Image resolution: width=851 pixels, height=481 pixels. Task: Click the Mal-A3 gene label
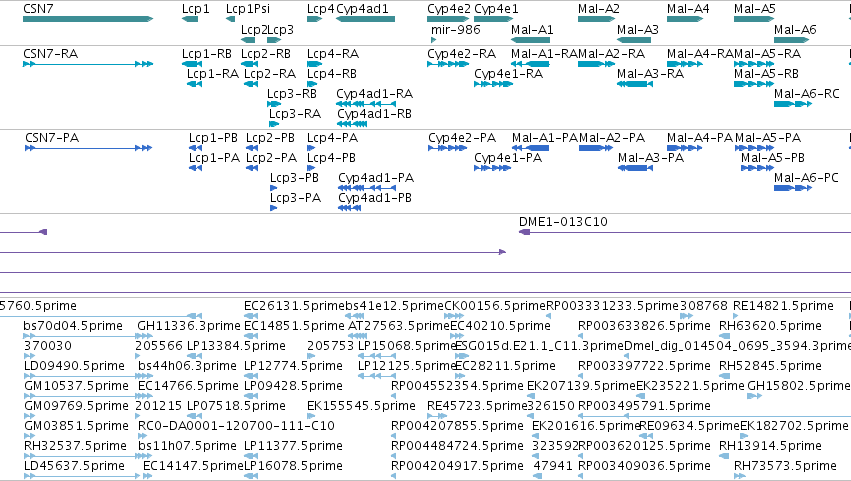pos(638,29)
